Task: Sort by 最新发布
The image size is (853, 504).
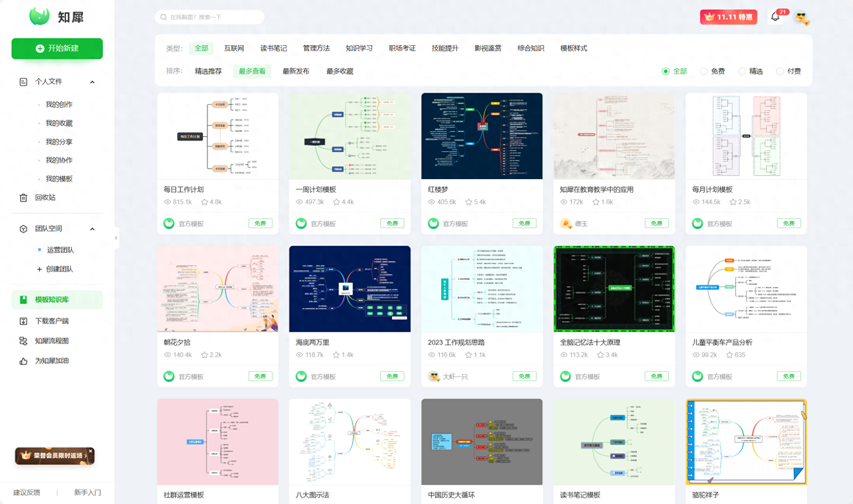Action: point(295,71)
